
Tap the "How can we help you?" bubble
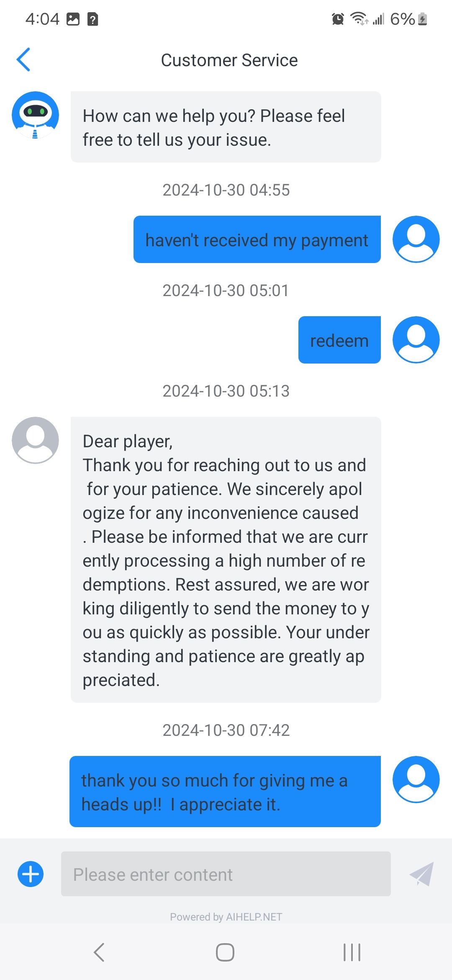click(x=226, y=127)
